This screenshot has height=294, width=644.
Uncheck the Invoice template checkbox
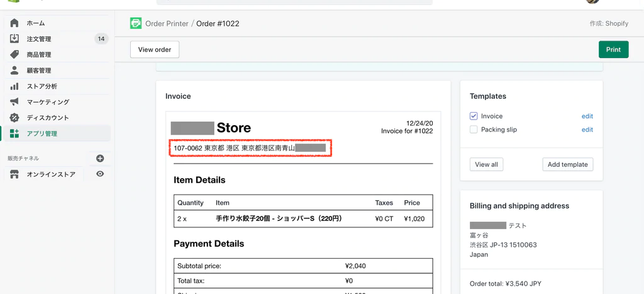474,116
